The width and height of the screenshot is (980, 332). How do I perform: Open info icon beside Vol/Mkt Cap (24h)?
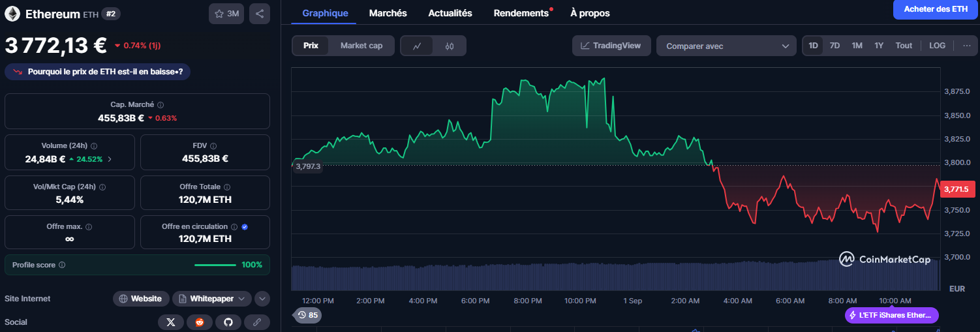102,187
